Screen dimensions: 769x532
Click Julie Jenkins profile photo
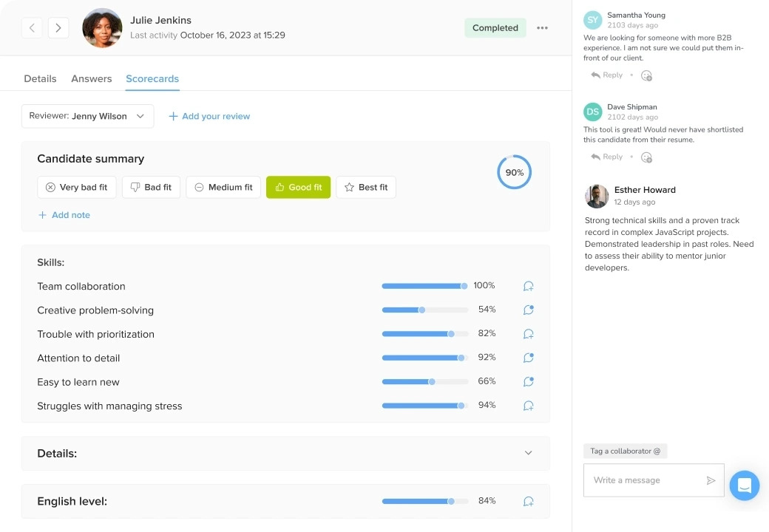103,28
